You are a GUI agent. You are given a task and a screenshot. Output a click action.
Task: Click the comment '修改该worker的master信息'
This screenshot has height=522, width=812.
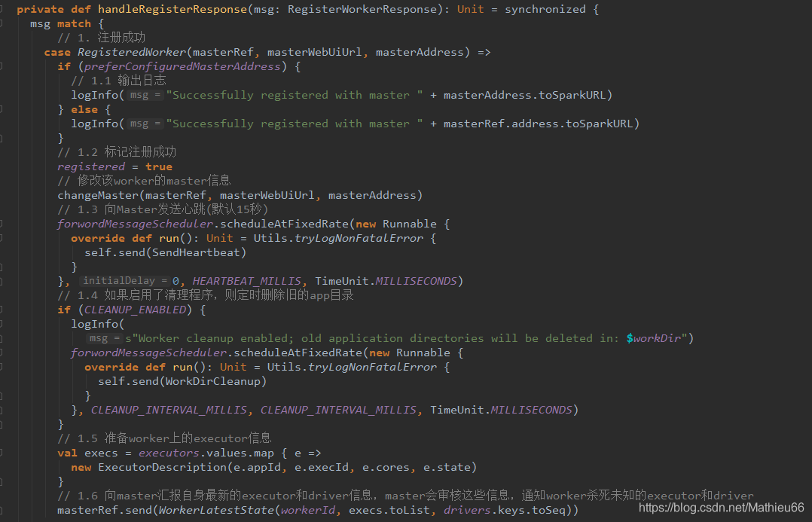pyautogui.click(x=144, y=181)
